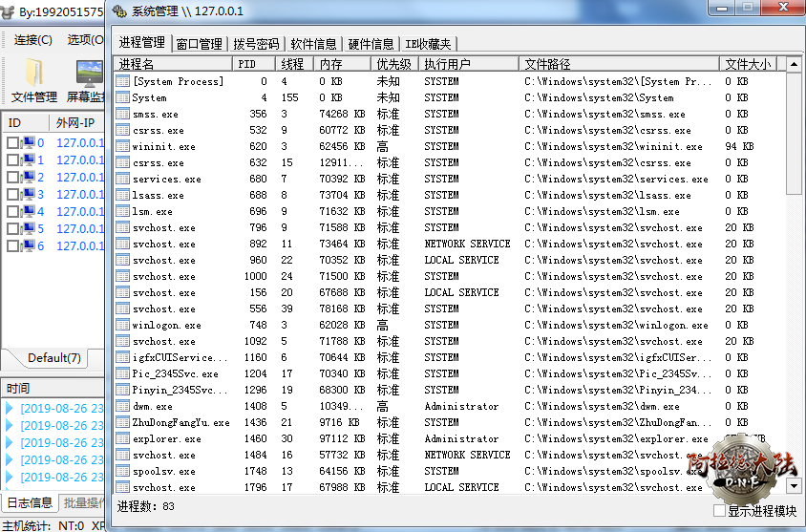The image size is (806, 532).
Task: Select the Default(7) group tab
Action: click(x=53, y=358)
